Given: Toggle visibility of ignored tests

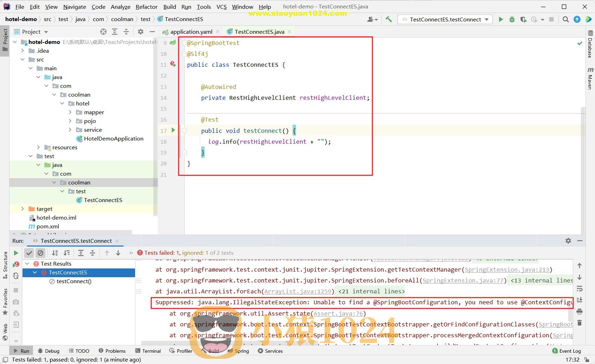Looking at the screenshot, I should coord(41,253).
